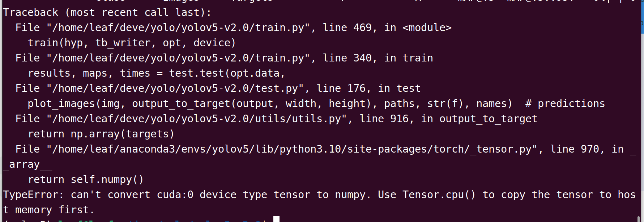This screenshot has height=222, width=644.
Task: Click the 'Traceback (most recent call last):' header
Action: coord(107,13)
